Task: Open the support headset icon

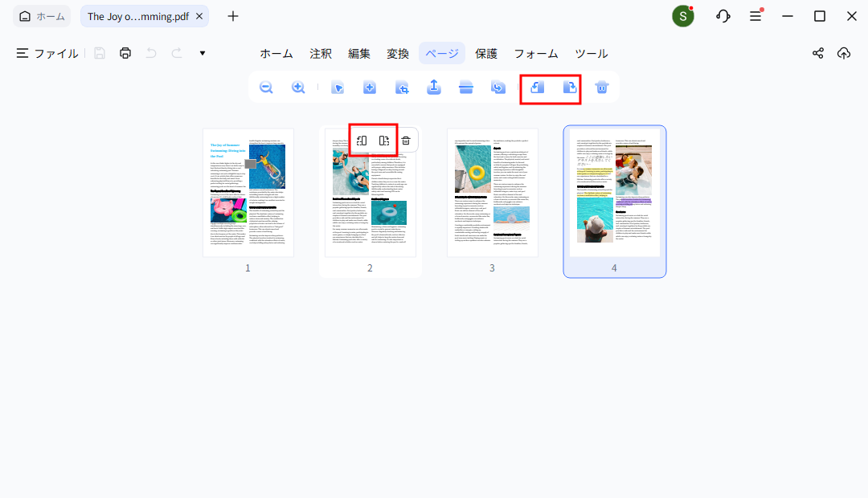Action: [723, 16]
